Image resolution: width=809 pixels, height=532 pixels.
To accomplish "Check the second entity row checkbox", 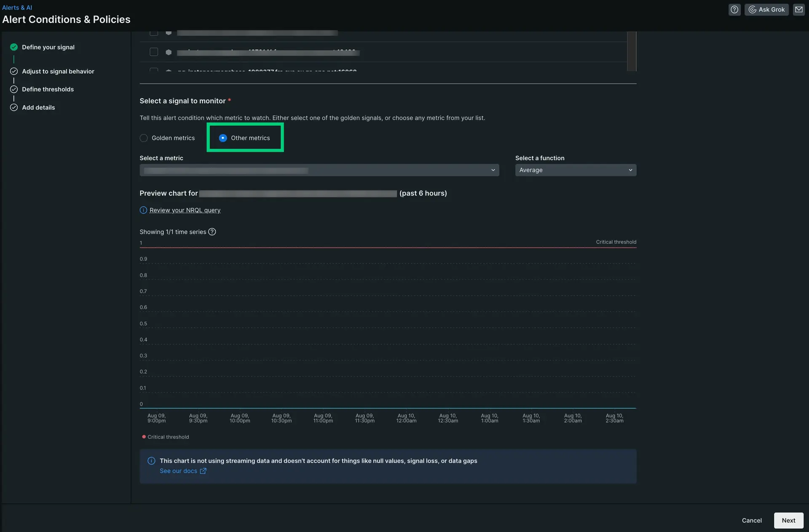I will pos(154,52).
